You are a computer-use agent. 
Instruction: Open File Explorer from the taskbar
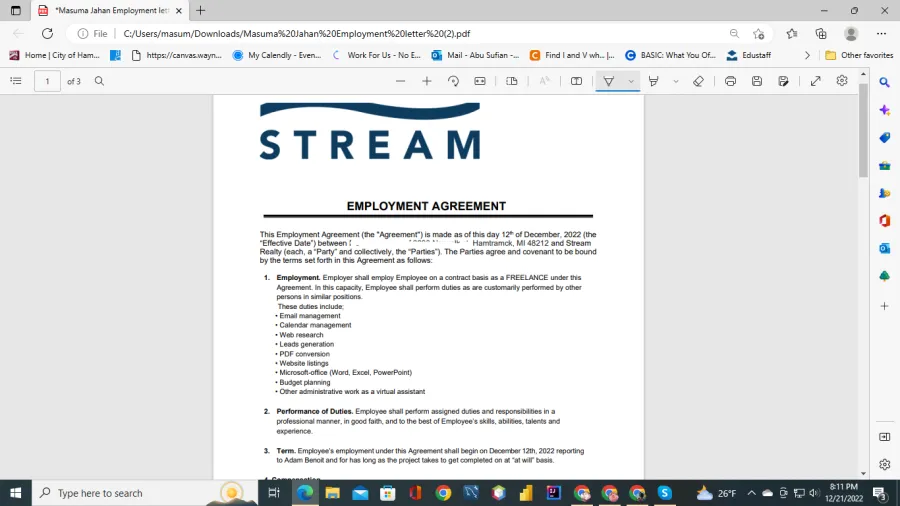pyautogui.click(x=332, y=493)
